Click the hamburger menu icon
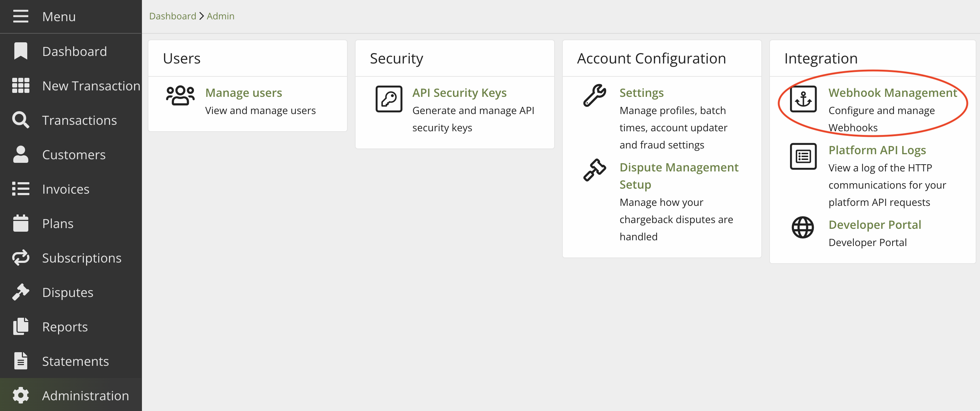This screenshot has height=411, width=980. 20,16
